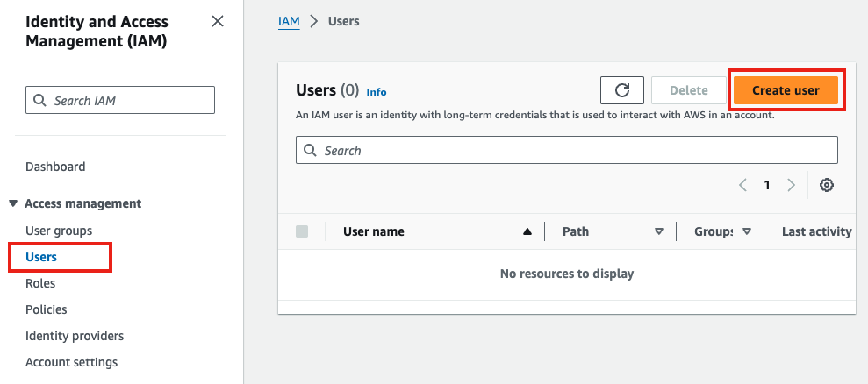Click the refresh users button

pos(621,90)
